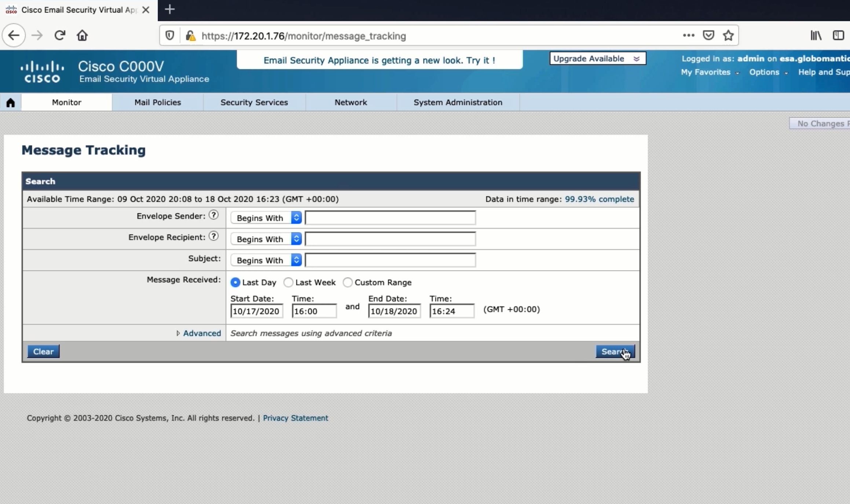The image size is (850, 504).
Task: Close the Cisco Email Security tab
Action: point(146,10)
